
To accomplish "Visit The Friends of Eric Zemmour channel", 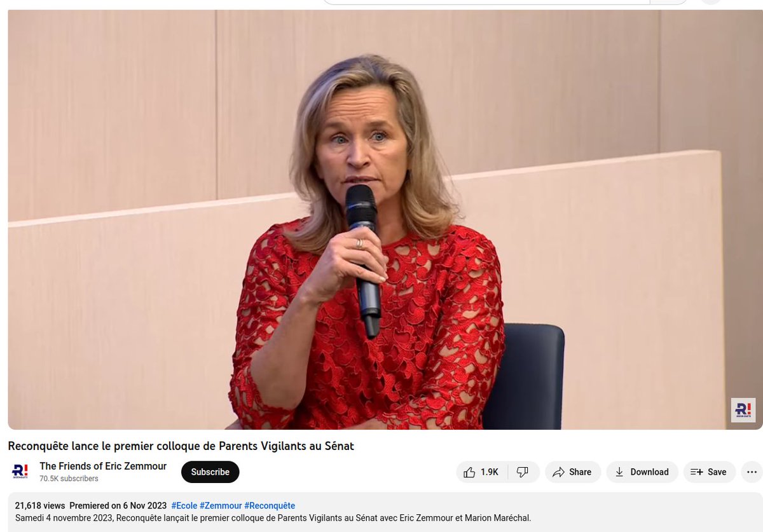I will point(103,467).
